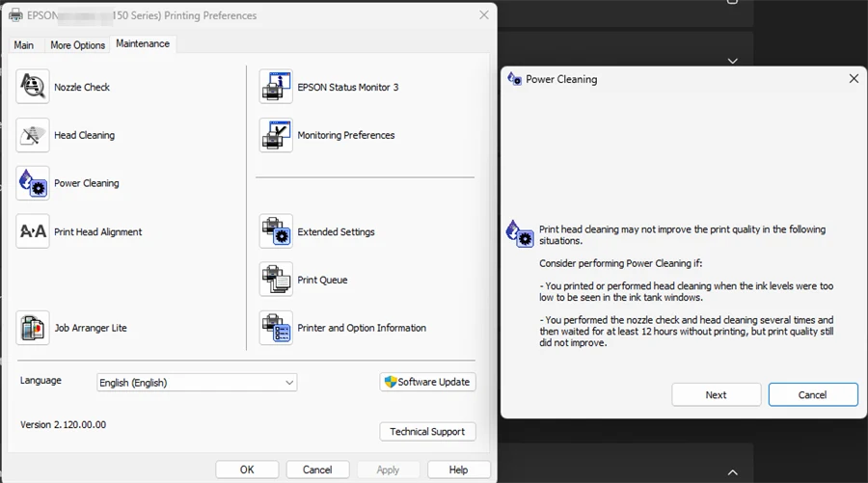Click the Language field label
868x483 pixels.
pos(41,381)
